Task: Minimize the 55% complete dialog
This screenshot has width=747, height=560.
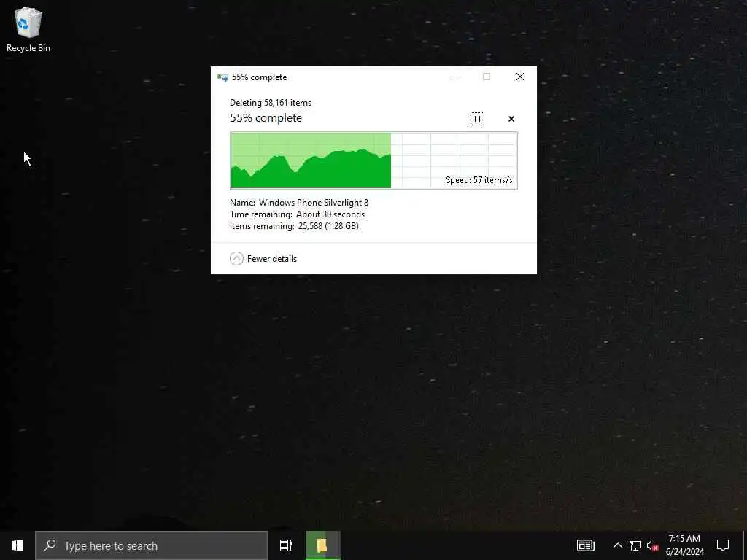Action: [454, 77]
